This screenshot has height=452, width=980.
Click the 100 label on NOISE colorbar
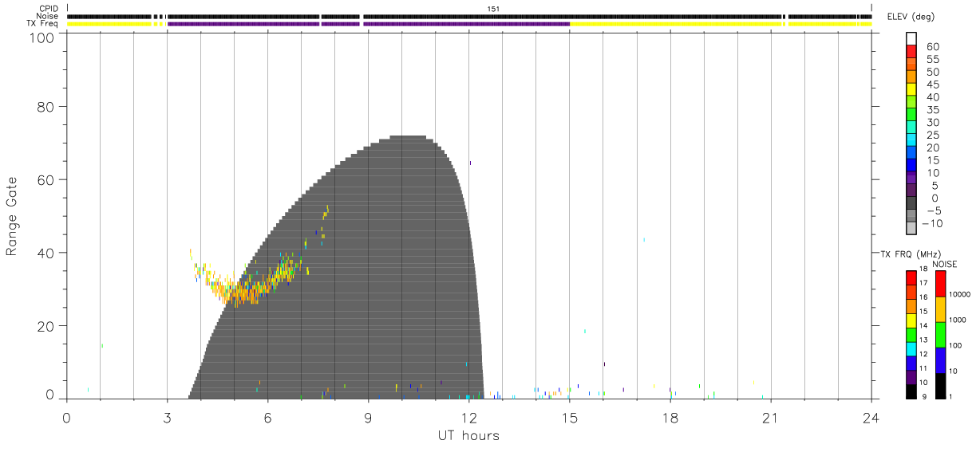coord(954,345)
